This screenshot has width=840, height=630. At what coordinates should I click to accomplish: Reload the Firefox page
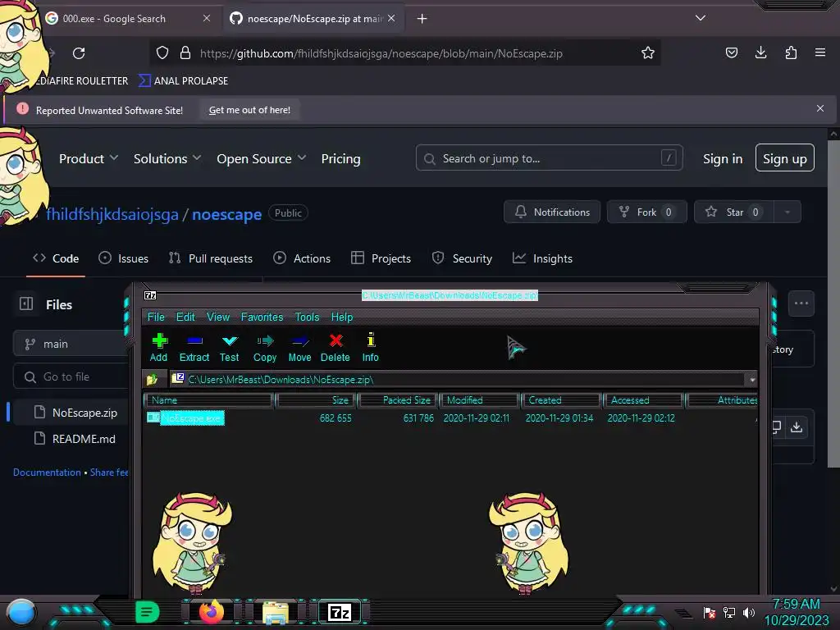[x=79, y=53]
